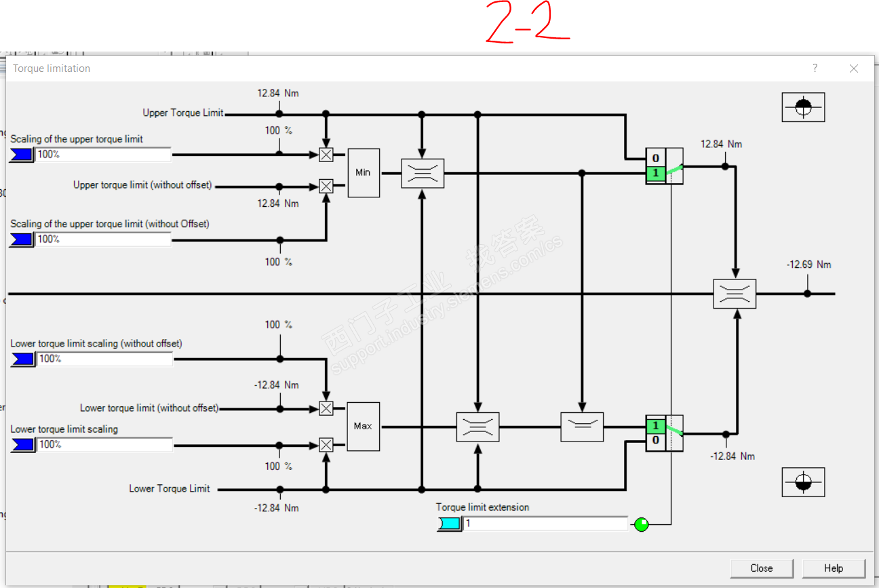Click the -12.84 Nm value below the Lower Torque Limit line
Screen dimensions: 879x588
277,507
